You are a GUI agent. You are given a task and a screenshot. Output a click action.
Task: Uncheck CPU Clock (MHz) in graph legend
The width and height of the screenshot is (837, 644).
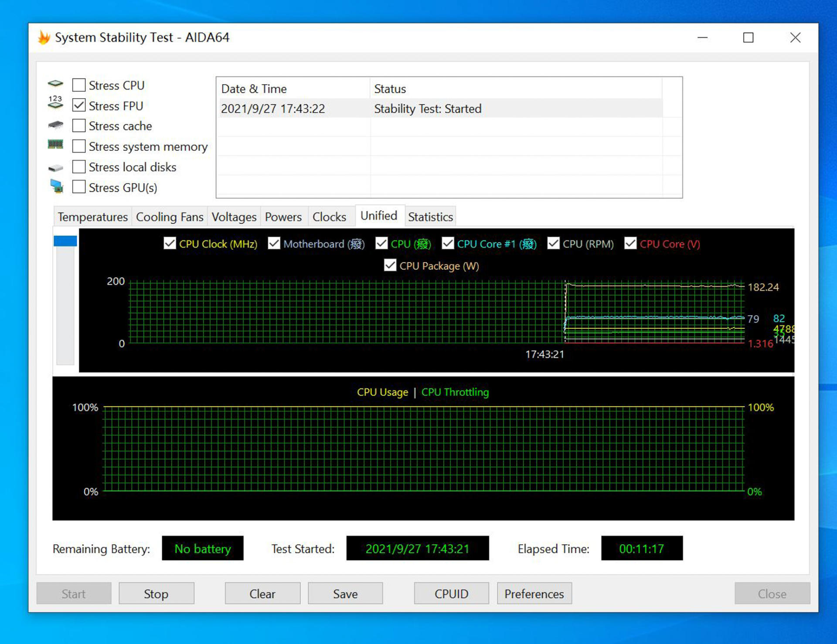pos(170,243)
